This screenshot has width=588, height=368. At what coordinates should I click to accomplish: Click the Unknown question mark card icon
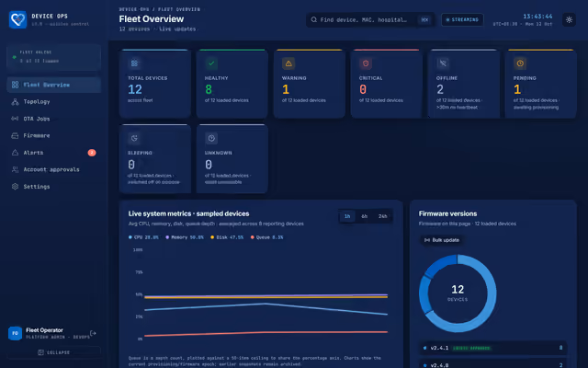(x=211, y=138)
